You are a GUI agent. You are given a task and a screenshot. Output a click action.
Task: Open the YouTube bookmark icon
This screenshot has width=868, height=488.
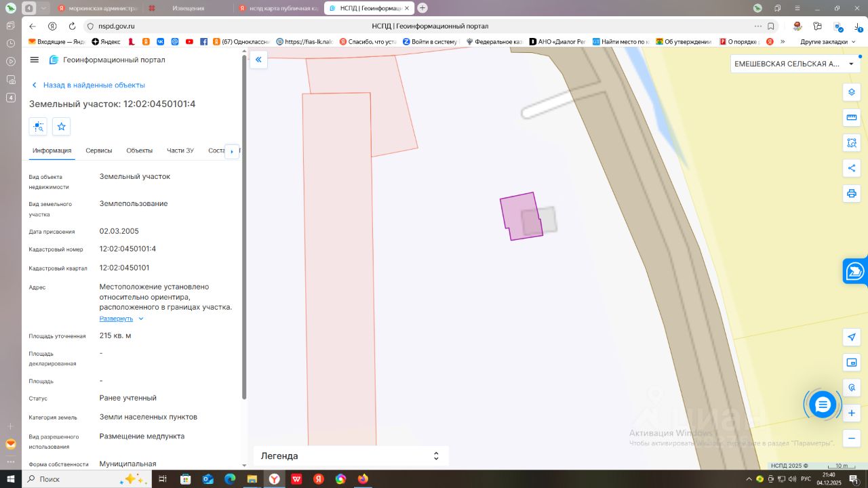(189, 41)
